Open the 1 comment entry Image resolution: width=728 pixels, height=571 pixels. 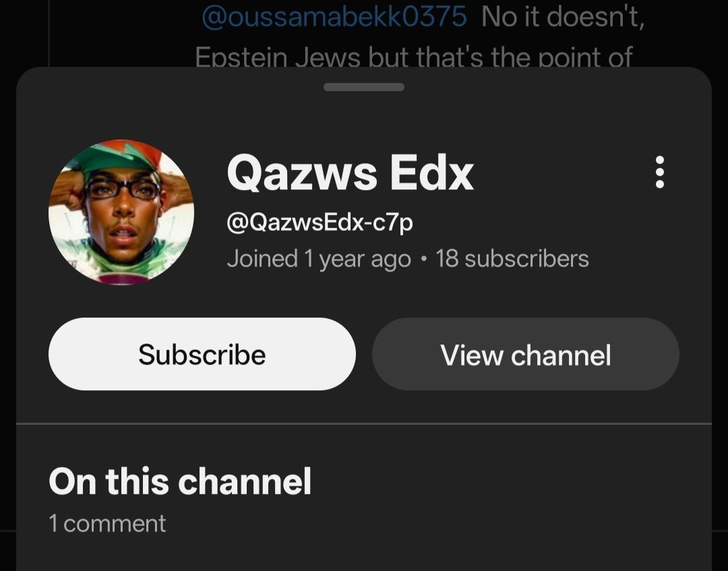pos(107,523)
